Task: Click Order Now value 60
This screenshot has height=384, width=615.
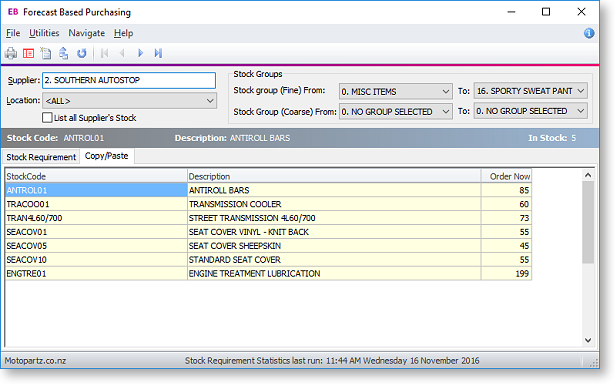Action: pos(506,204)
